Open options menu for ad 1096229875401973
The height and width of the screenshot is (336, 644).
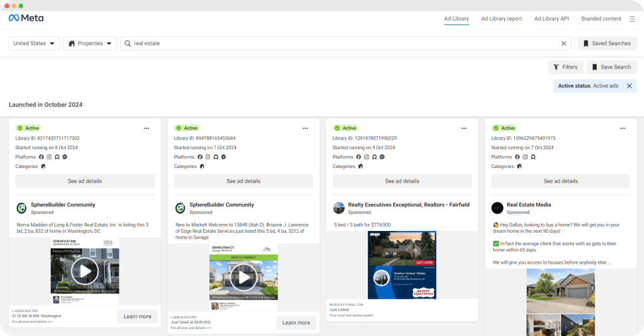coord(623,128)
